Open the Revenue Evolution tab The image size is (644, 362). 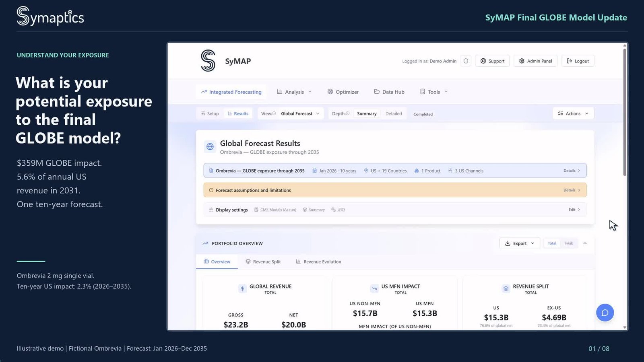tap(318, 261)
